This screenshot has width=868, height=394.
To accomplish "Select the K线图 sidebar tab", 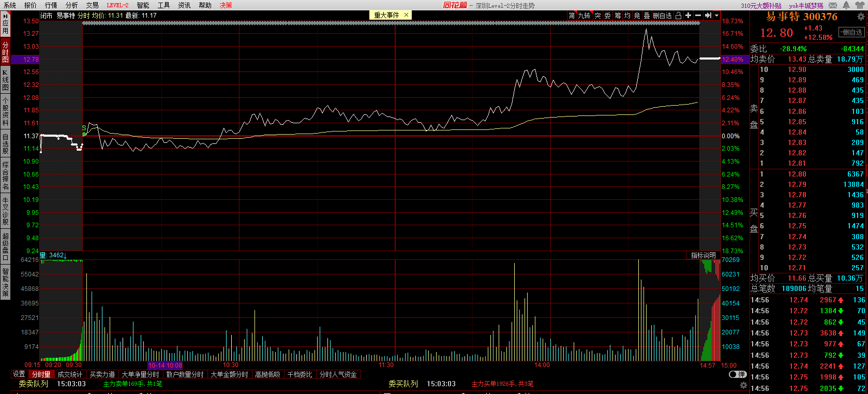I will [5, 80].
